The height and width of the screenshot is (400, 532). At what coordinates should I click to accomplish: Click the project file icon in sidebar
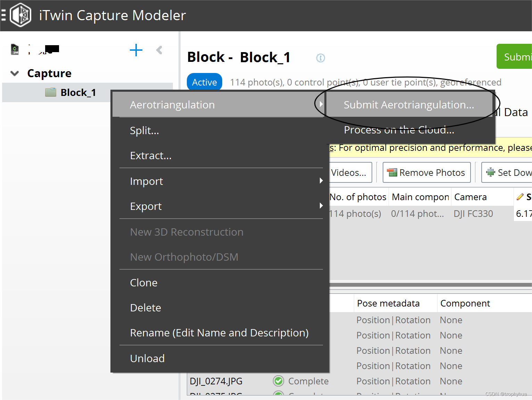point(15,49)
